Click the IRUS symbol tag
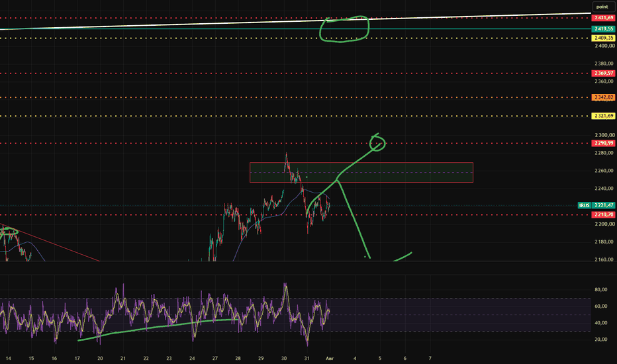The width and height of the screenshot is (617, 364). [x=585, y=205]
